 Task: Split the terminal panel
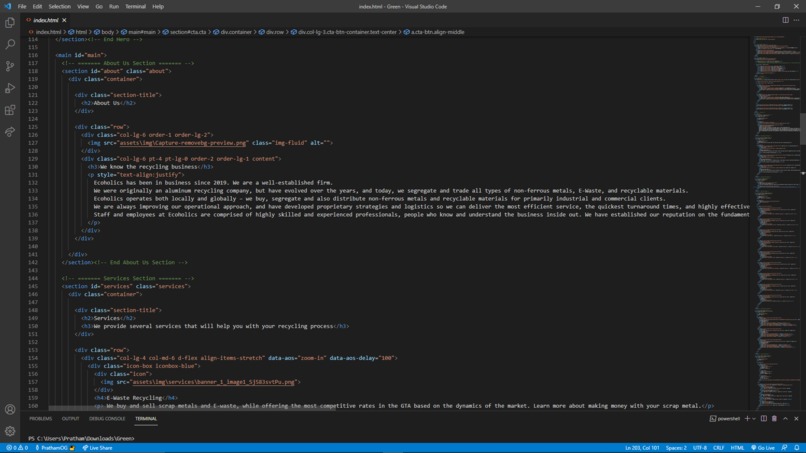click(x=764, y=419)
